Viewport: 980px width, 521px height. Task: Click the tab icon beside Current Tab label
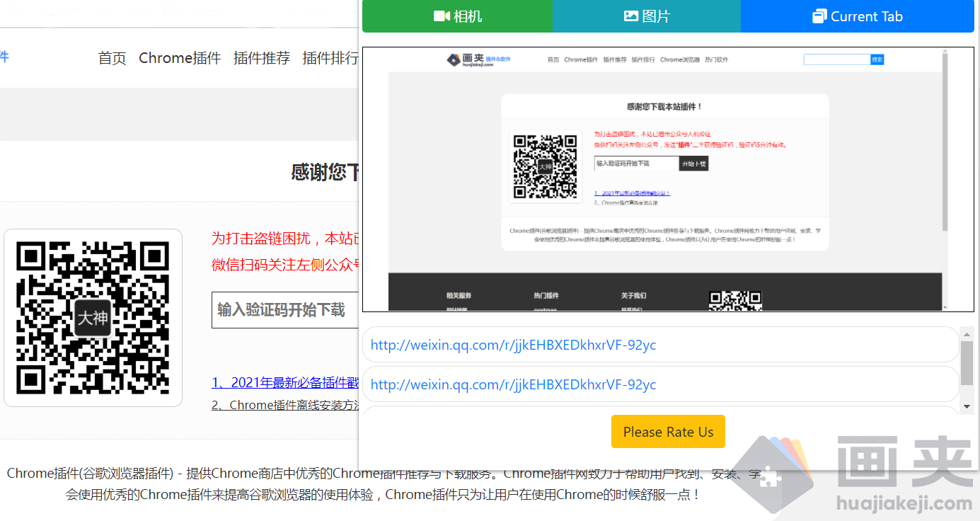tap(819, 16)
